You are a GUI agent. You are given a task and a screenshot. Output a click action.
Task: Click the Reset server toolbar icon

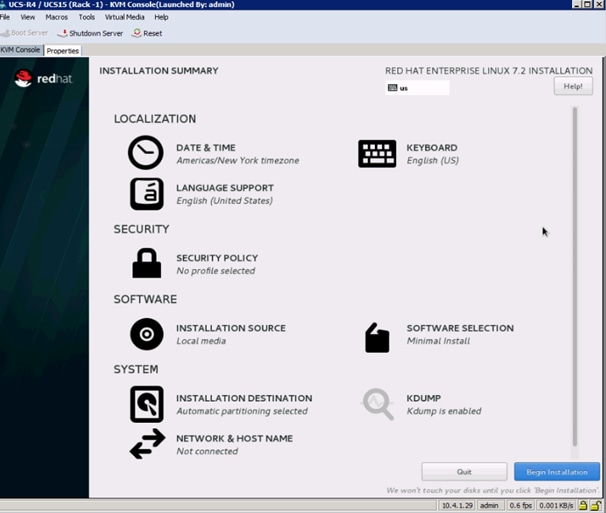[137, 33]
